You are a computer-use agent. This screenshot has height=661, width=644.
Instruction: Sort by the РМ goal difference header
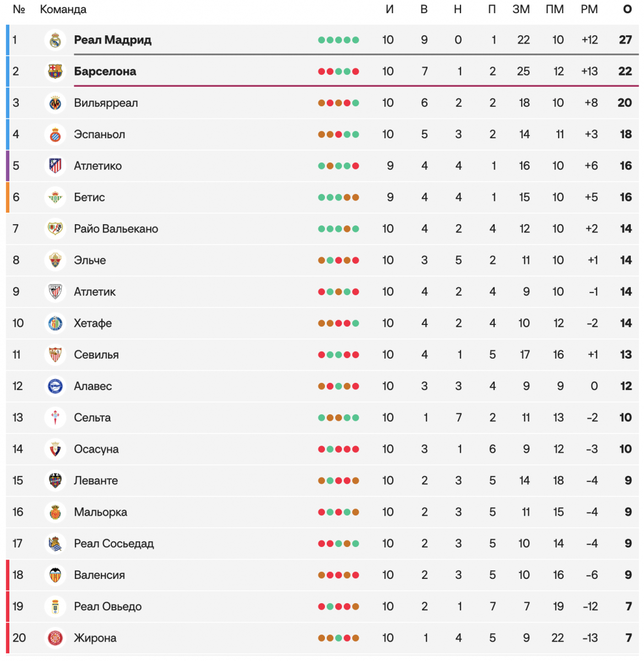point(589,9)
